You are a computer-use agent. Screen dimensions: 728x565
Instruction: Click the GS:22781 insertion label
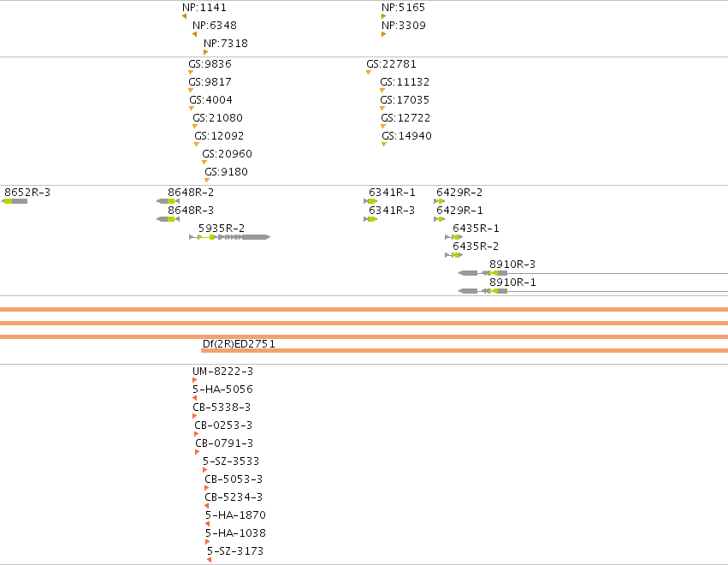coord(392,63)
